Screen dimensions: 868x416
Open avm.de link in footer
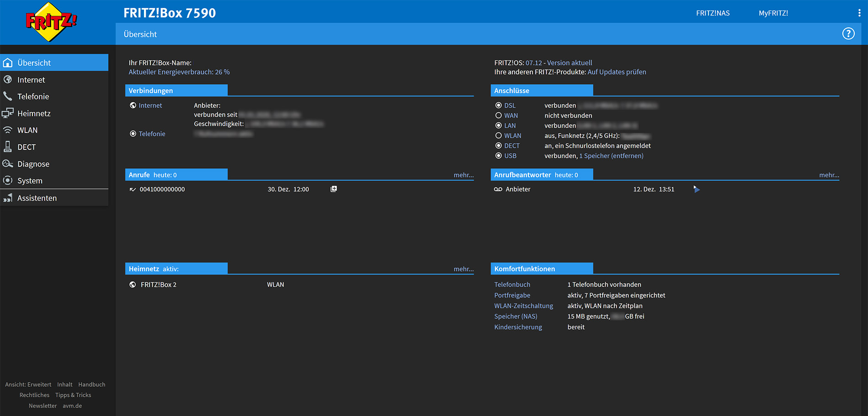[72, 406]
